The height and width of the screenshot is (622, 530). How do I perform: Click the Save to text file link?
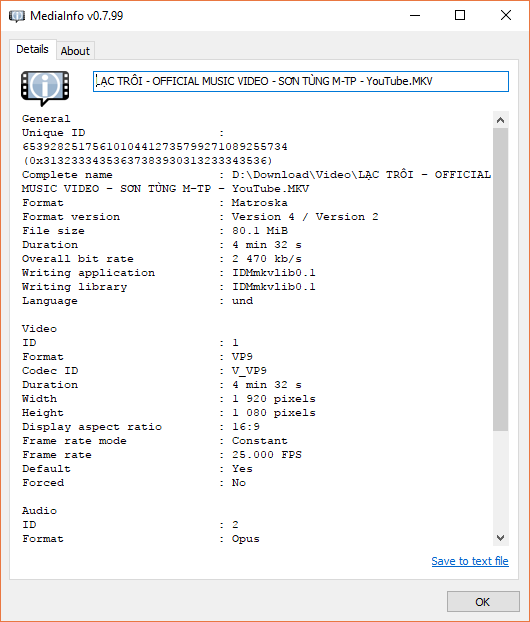pyautogui.click(x=470, y=561)
